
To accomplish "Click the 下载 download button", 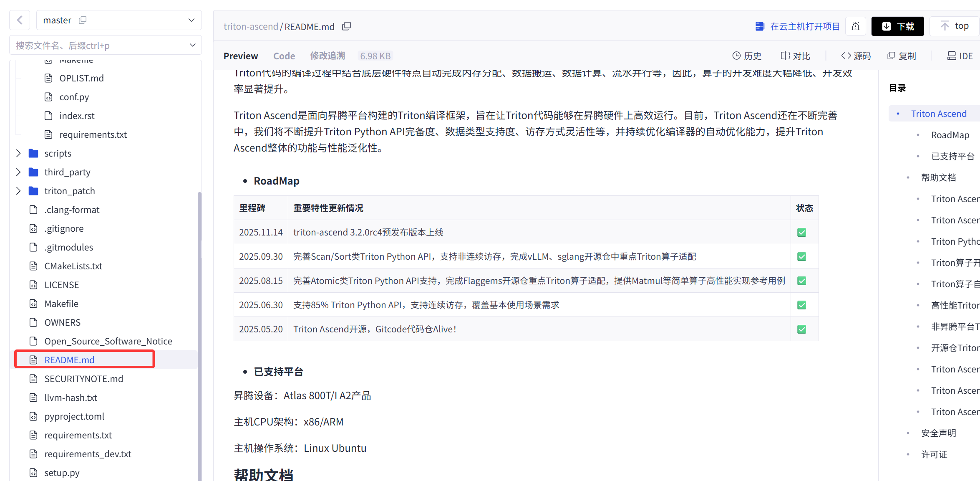I will click(897, 26).
